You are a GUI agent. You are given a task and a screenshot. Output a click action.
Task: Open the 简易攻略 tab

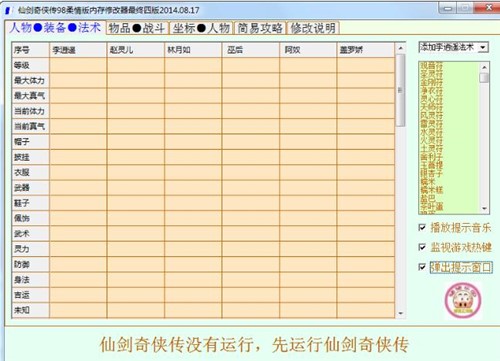tap(260, 28)
